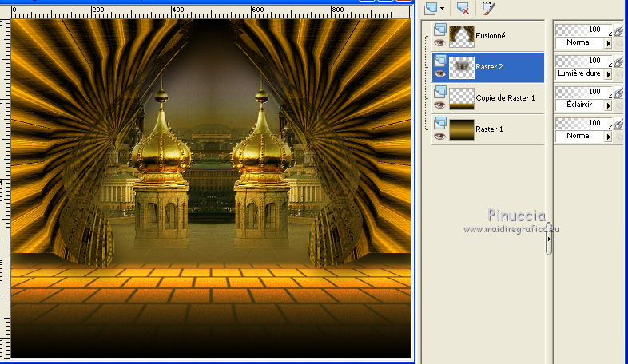Viewport: 628px width, 364px height.
Task: Select the Raster 1 layer name
Action: (x=489, y=129)
